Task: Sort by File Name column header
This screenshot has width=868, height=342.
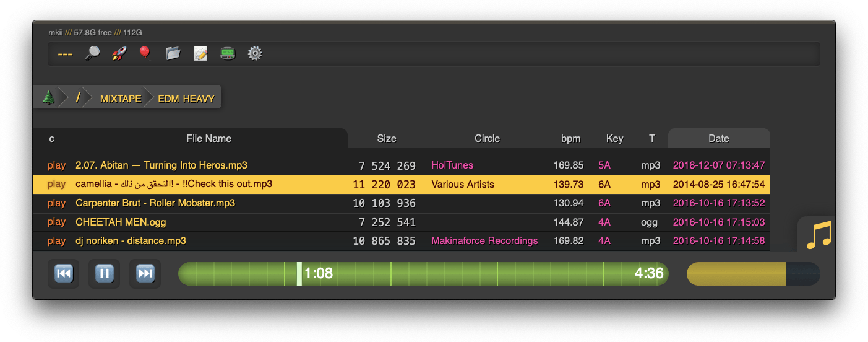Action: click(x=208, y=138)
